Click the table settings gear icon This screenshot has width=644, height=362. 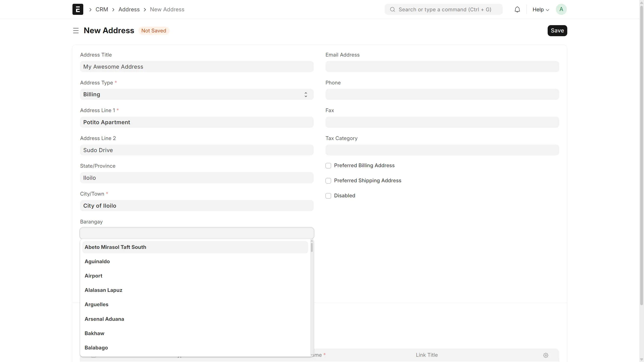coord(545,355)
